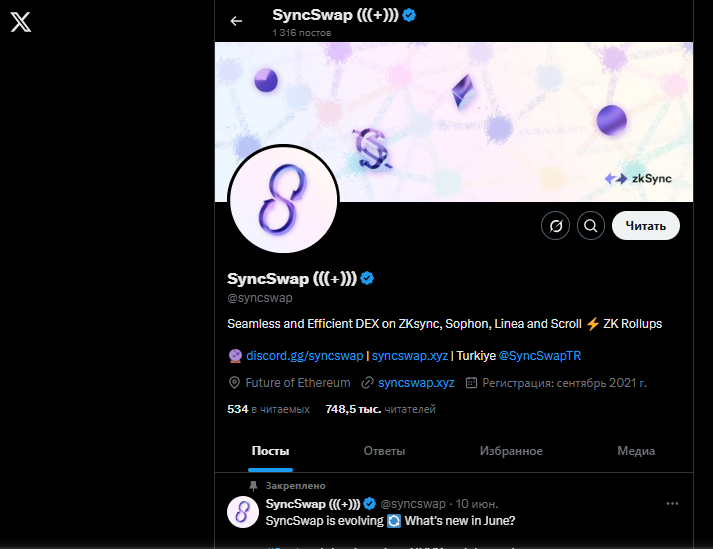Click verified badge beside profile name
The width and height of the screenshot is (713, 549).
(367, 278)
